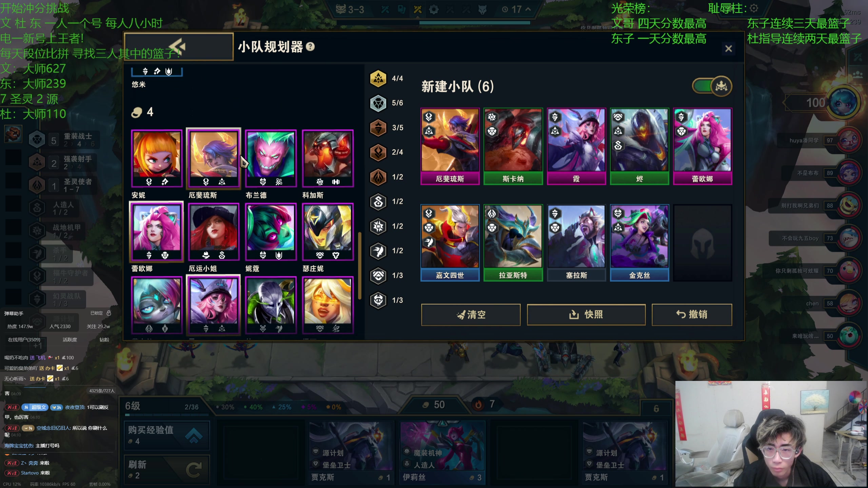This screenshot has height=488, width=868.
Task: Click the 5/6 trait icon
Action: pos(378,103)
